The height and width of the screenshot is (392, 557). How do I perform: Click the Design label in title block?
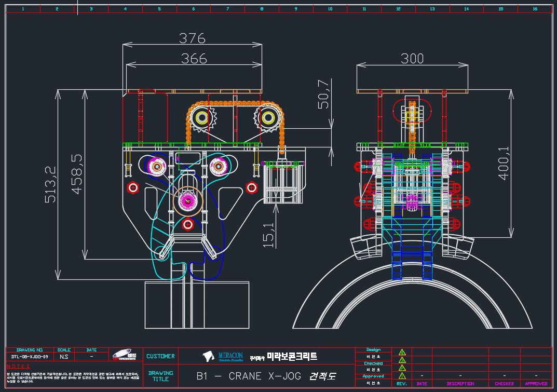click(x=373, y=350)
